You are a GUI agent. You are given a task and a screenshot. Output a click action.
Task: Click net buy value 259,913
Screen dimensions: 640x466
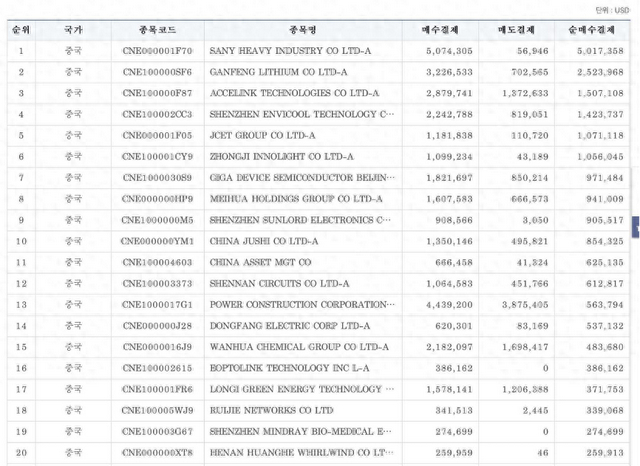(x=605, y=453)
